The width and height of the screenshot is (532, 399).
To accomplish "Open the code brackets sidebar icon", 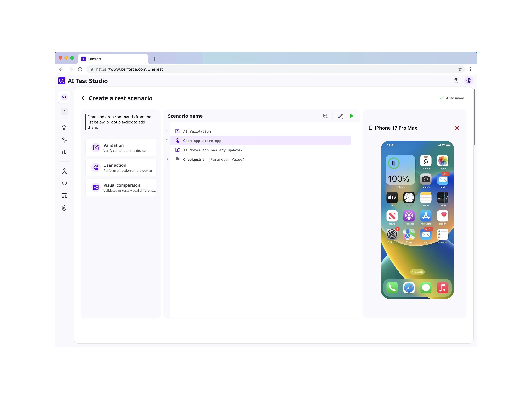I will click(x=64, y=183).
